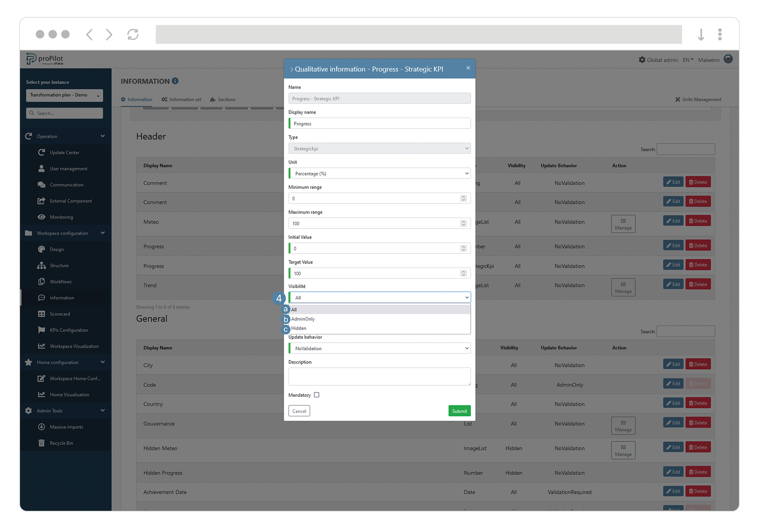
Task: Click the browser reload icon
Action: click(133, 35)
